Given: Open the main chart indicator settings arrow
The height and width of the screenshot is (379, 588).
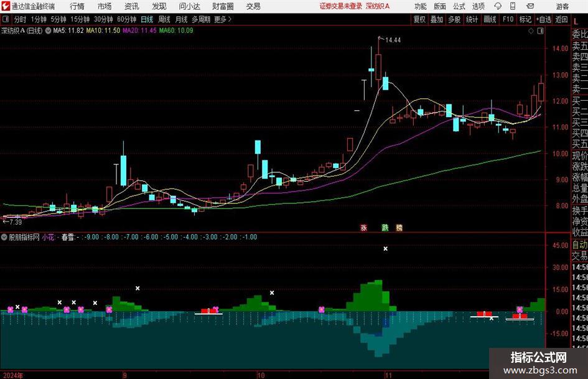Looking at the screenshot, I should point(48,30).
